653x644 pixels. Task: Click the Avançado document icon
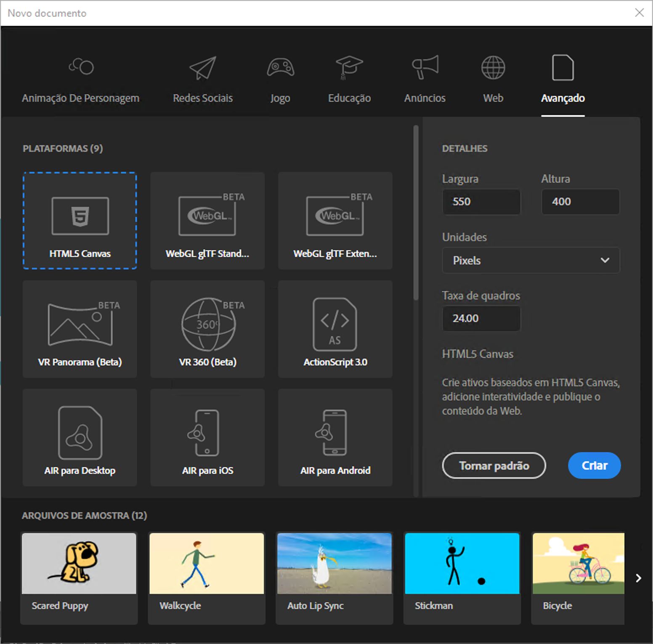(563, 67)
